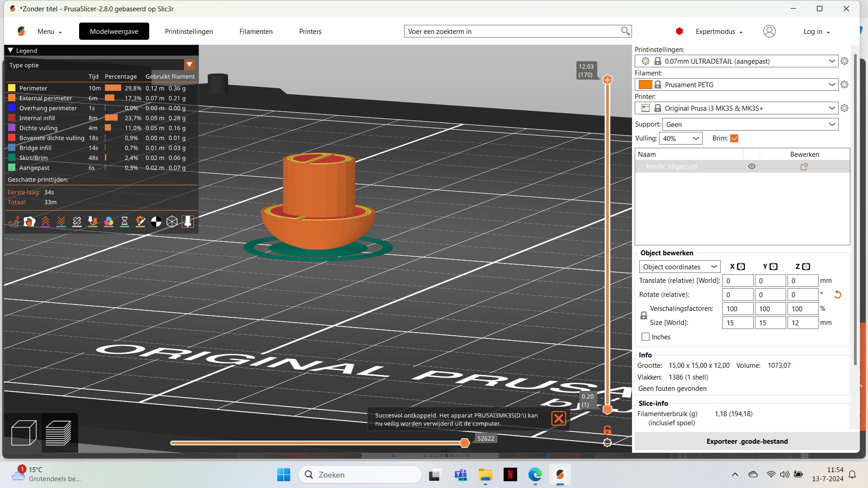
Task: Open the Printers tab
Action: click(310, 31)
